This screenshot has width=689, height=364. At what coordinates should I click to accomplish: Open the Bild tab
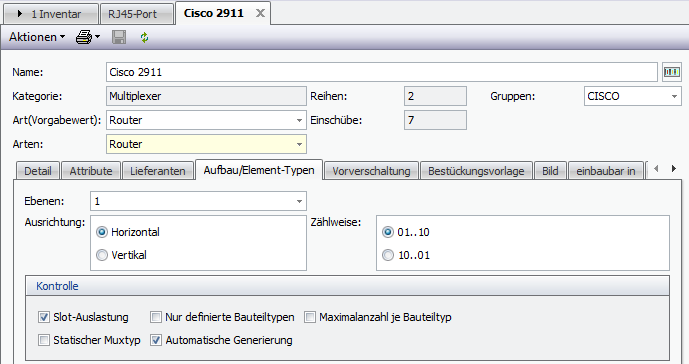point(550,171)
